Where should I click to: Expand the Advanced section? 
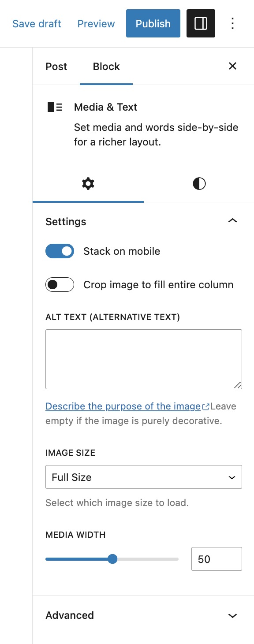tap(232, 615)
